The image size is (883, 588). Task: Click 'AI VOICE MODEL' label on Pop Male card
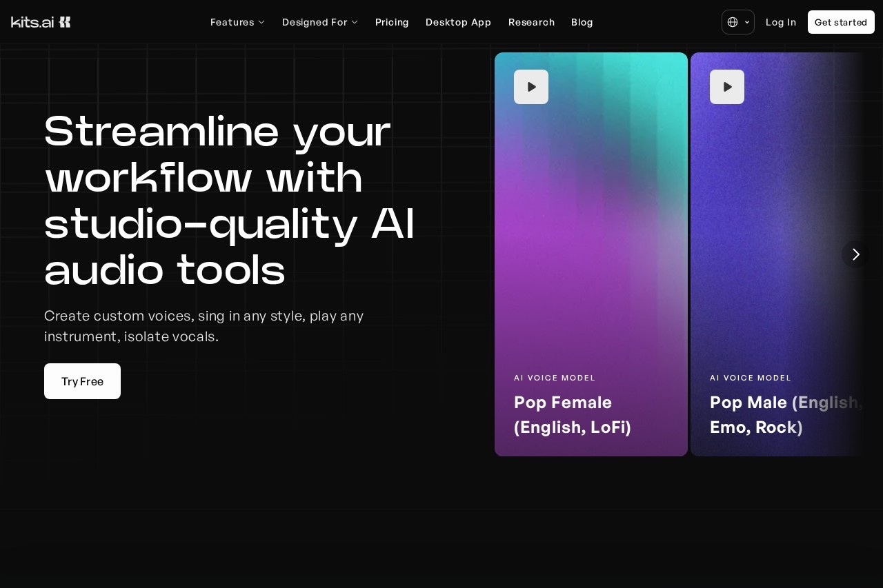[751, 378]
